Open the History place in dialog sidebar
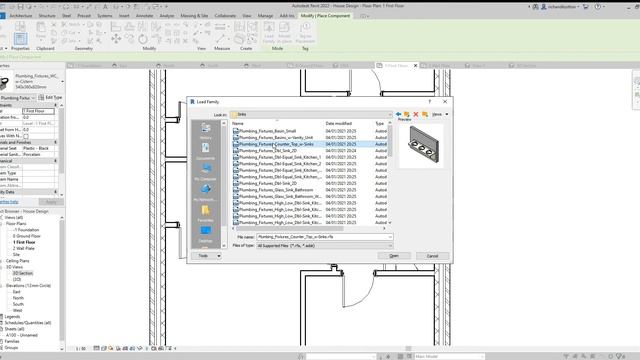Screen dimensions: 640x360 [205, 131]
